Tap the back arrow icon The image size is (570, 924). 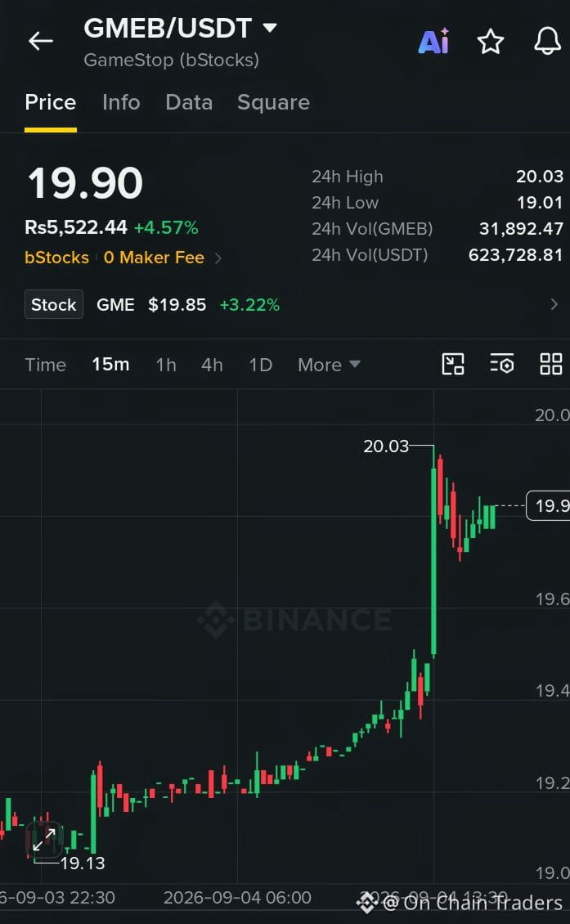(x=41, y=41)
